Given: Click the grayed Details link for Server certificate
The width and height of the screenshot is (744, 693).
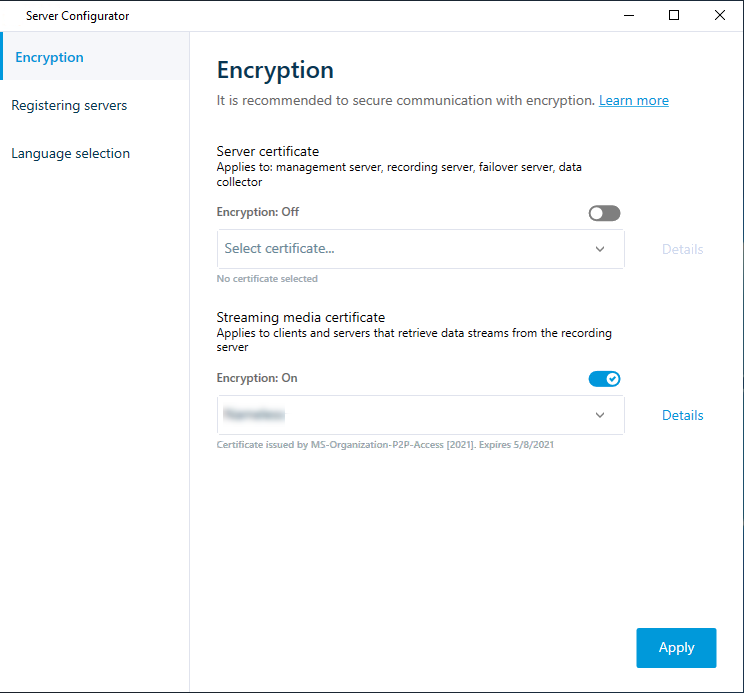Looking at the screenshot, I should click(682, 249).
